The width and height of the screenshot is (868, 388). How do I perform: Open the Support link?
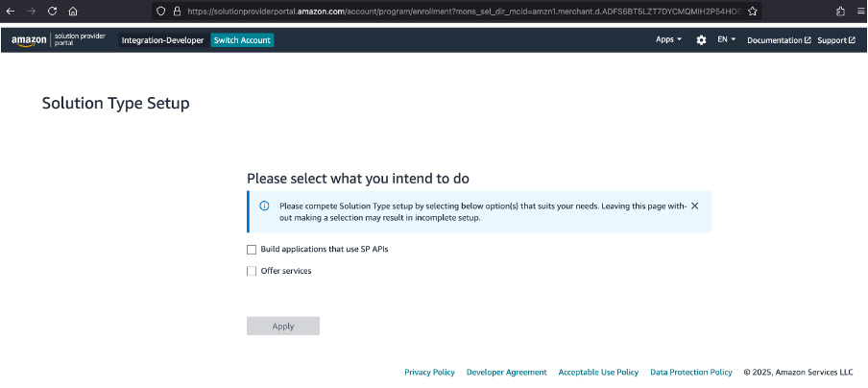836,39
